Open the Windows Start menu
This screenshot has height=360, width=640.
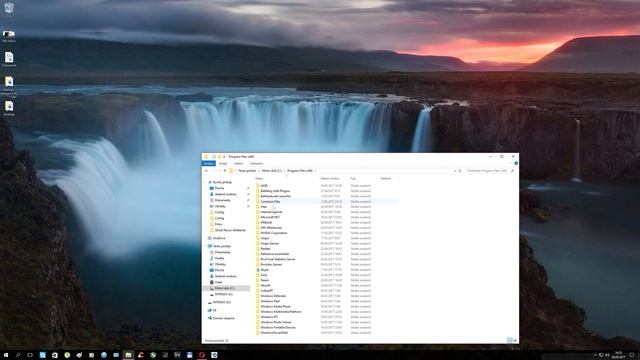click(x=6, y=356)
